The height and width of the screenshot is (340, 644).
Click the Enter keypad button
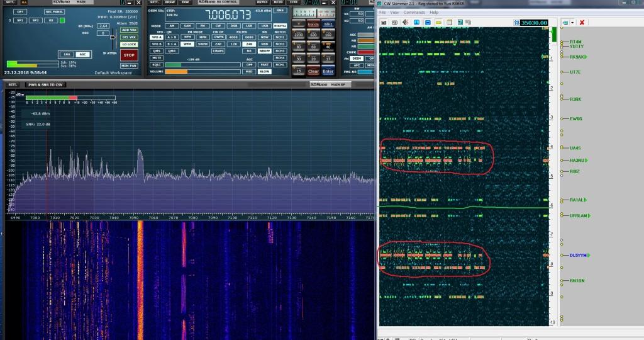click(x=328, y=71)
